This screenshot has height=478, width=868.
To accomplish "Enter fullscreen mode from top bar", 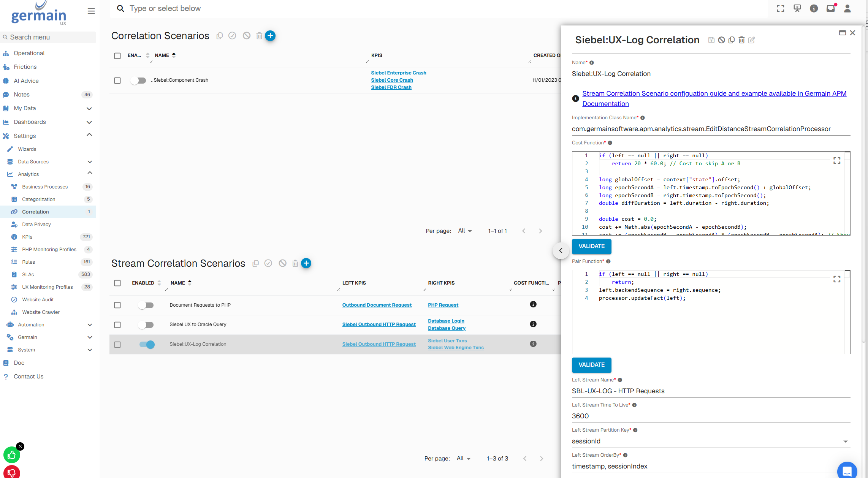I will [x=781, y=8].
